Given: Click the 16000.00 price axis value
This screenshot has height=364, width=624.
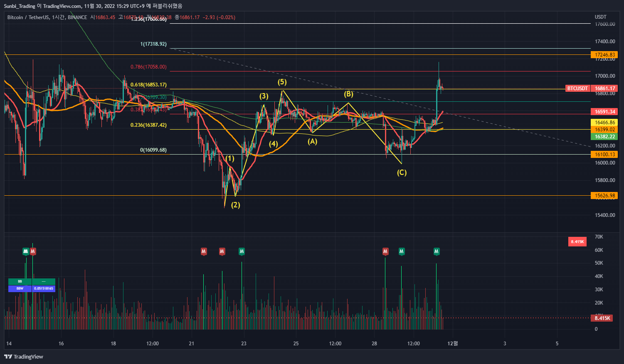Looking at the screenshot, I should click(x=605, y=163).
